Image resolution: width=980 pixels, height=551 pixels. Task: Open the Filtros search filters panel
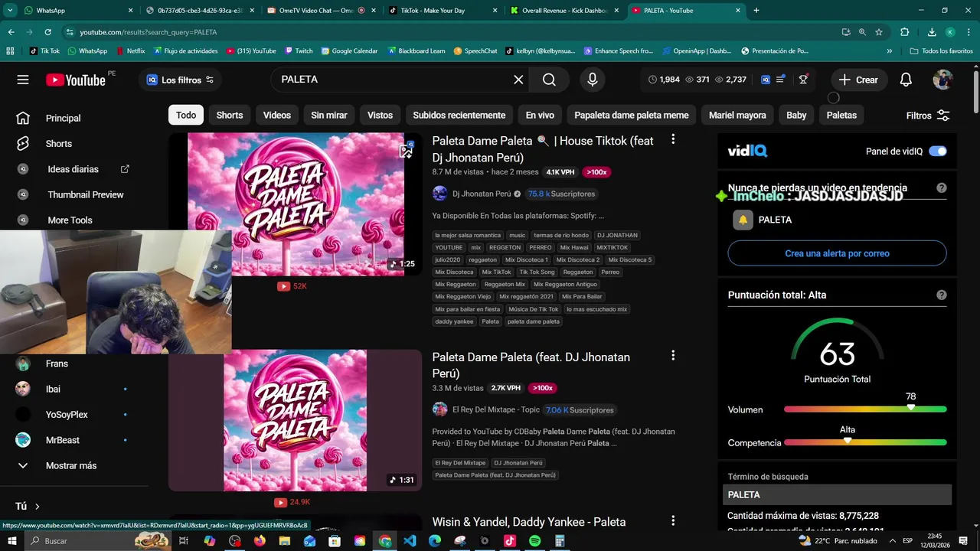pyautogui.click(x=928, y=116)
